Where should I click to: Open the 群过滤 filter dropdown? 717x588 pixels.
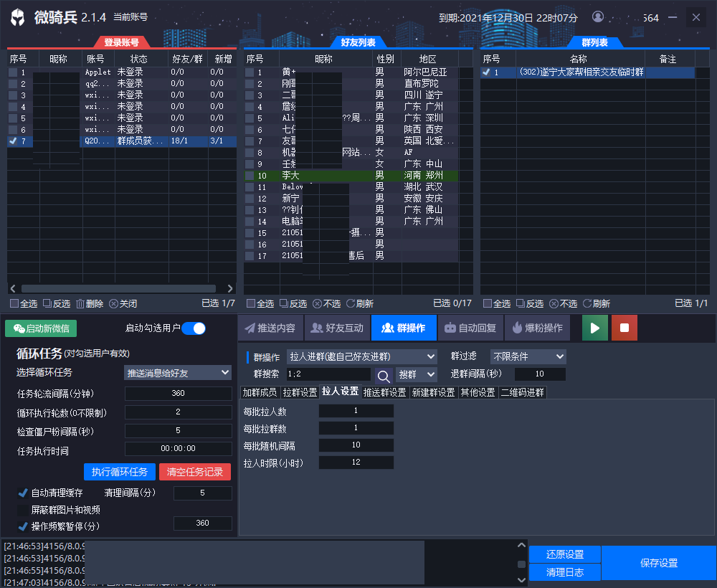[x=528, y=356]
